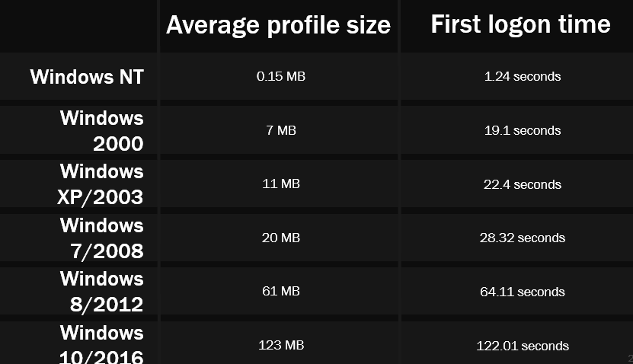
Task: Select the Windows 2000 row label
Action: [102, 131]
